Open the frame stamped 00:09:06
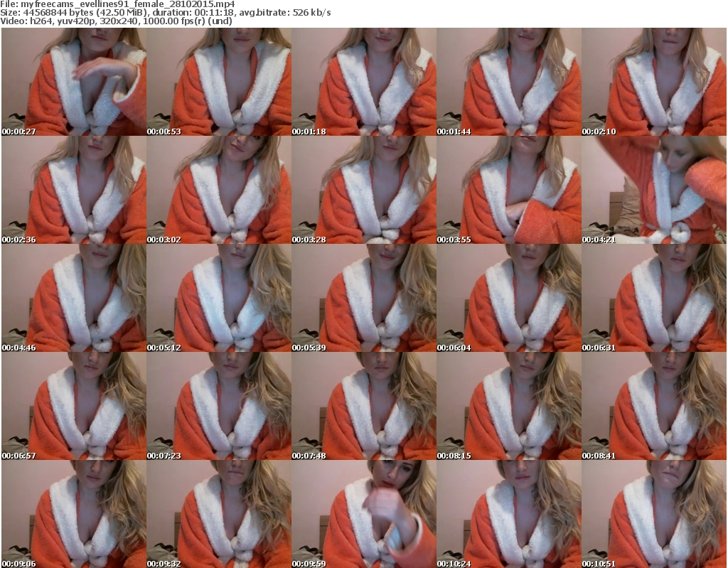Image resolution: width=728 pixels, height=568 pixels. (74, 514)
